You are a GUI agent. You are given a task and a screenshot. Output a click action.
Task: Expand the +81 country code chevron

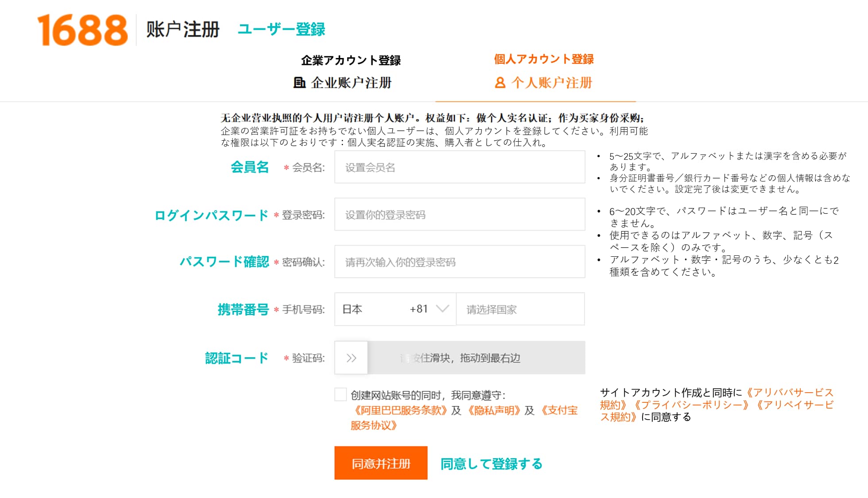click(x=442, y=309)
